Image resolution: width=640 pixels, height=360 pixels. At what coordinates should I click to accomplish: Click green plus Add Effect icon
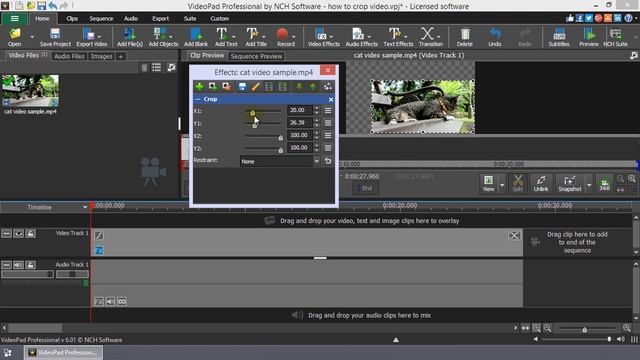(199, 87)
